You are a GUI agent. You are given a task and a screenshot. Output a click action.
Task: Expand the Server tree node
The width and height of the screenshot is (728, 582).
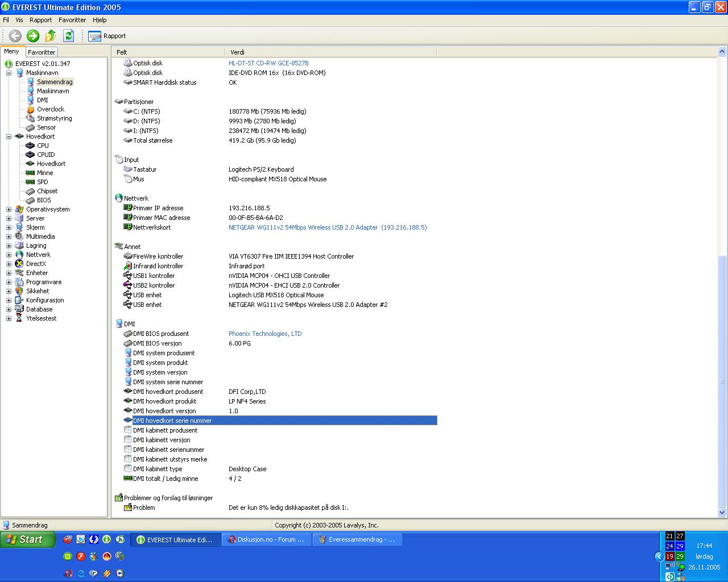click(x=9, y=218)
